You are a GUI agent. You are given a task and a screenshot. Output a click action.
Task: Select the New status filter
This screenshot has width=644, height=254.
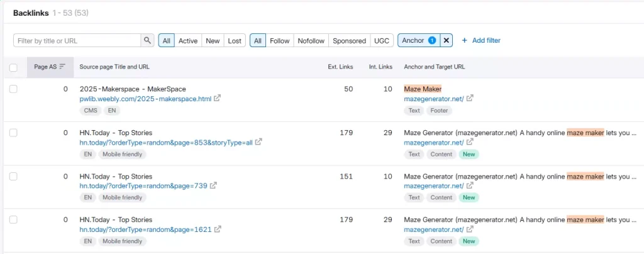[x=213, y=41]
